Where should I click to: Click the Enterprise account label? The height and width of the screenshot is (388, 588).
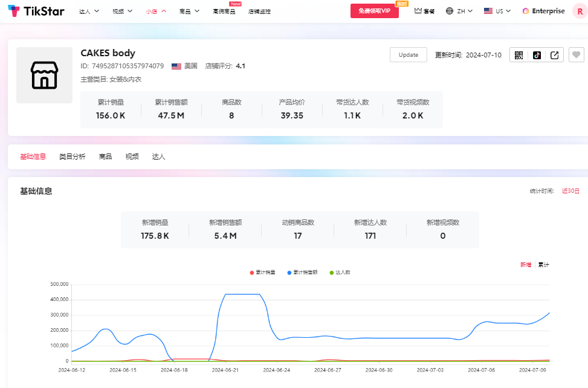548,11
